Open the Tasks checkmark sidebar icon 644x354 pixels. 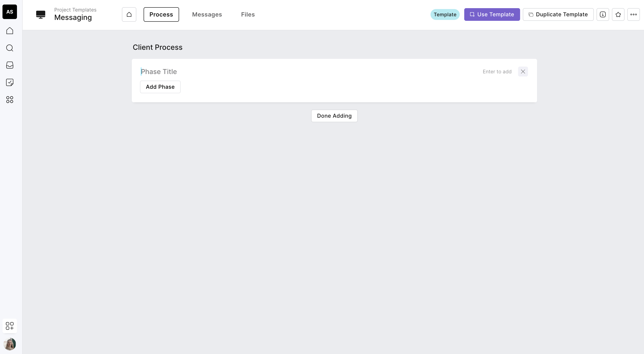point(10,82)
